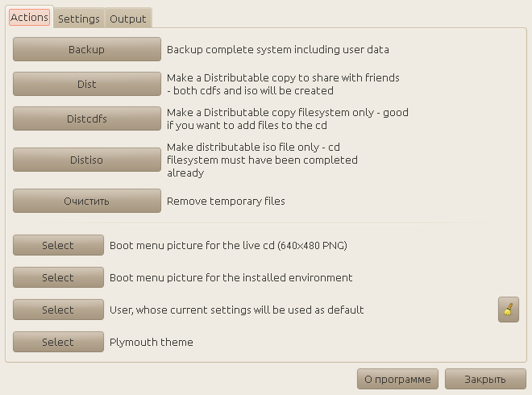The width and height of the screenshot is (532, 395).
Task: Select a Plymouth theme
Action: coord(58,342)
